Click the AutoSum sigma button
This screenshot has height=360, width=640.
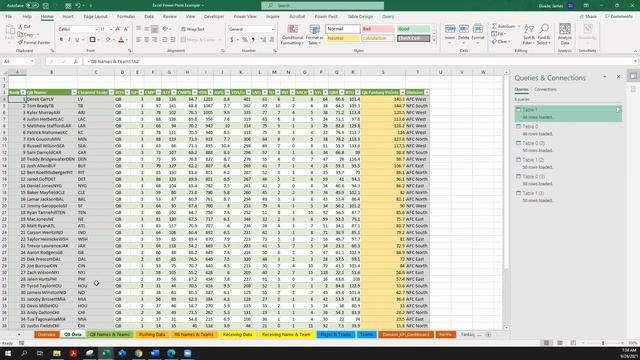[503, 26]
